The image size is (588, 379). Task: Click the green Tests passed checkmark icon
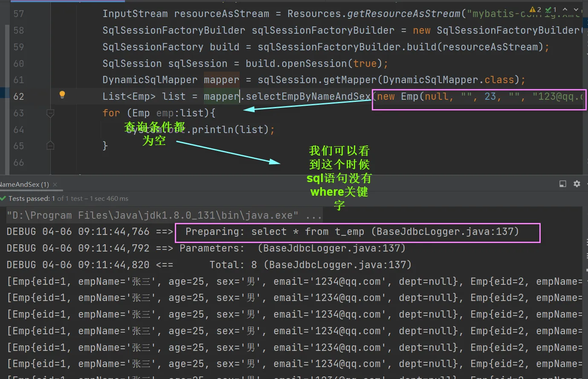pyautogui.click(x=3, y=198)
